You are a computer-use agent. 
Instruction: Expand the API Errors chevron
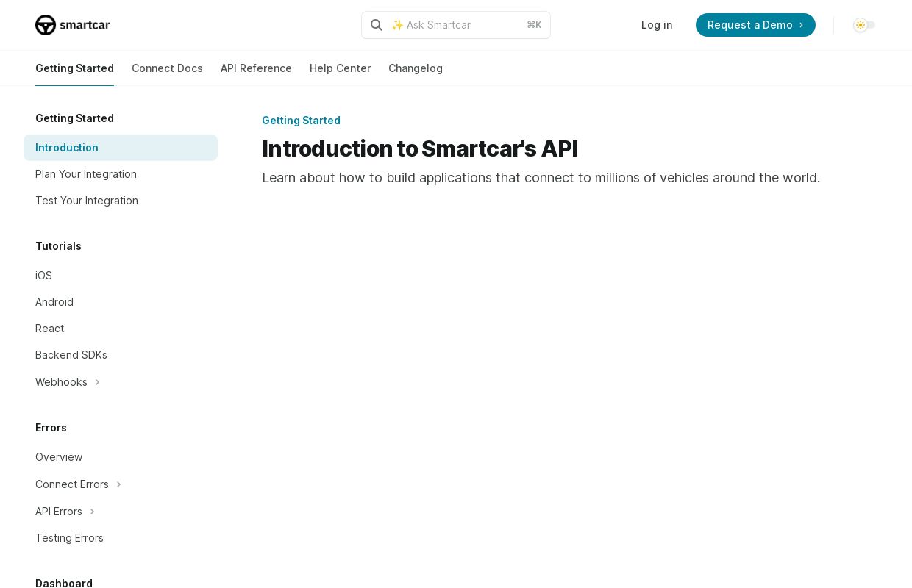(x=92, y=512)
